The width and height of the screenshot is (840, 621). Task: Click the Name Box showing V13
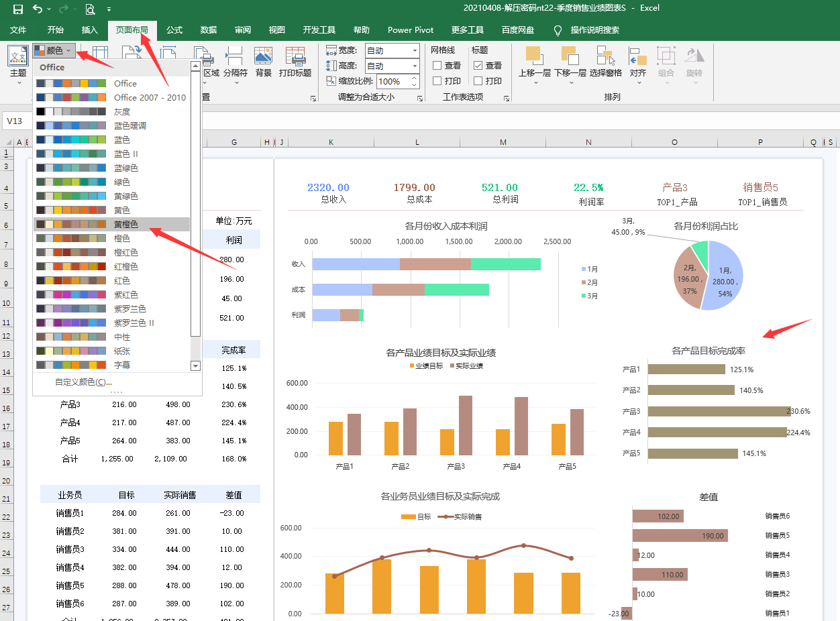[16, 121]
